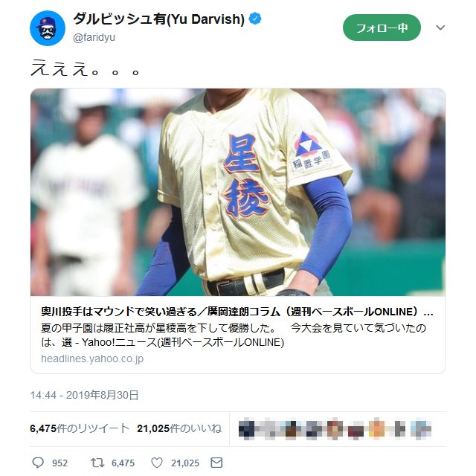This screenshot has height=476, width=476.
Task: Open the @faridyu handle link
Action: click(94, 38)
